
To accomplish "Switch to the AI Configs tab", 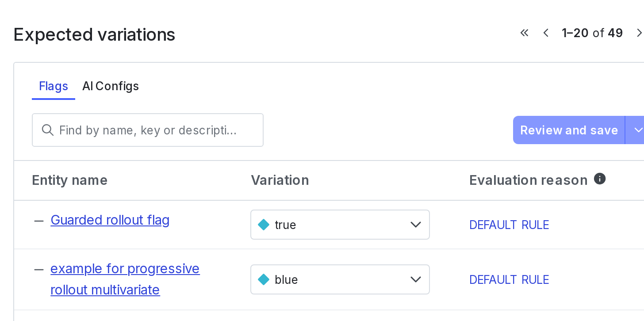I will tap(110, 86).
